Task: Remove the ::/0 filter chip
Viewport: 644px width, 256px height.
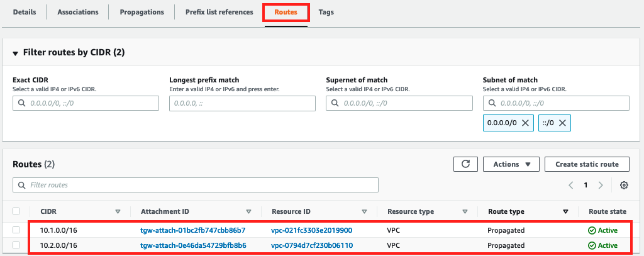Action: click(x=562, y=123)
